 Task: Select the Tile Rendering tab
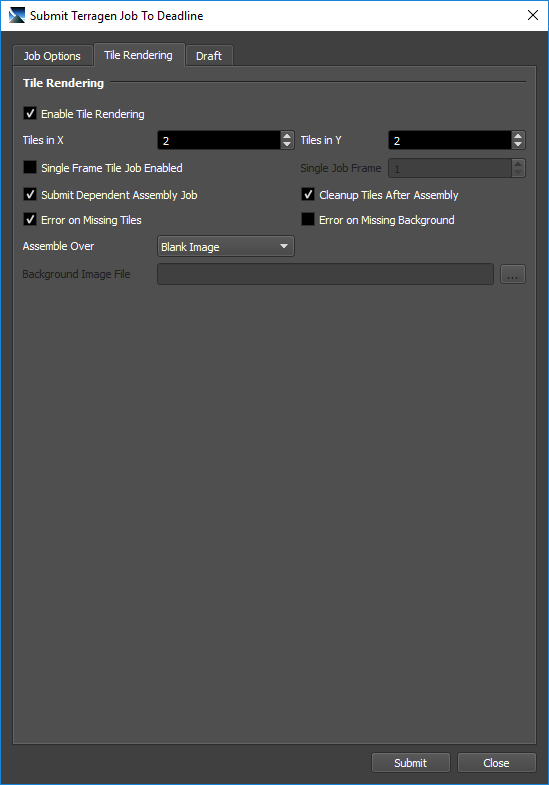139,55
